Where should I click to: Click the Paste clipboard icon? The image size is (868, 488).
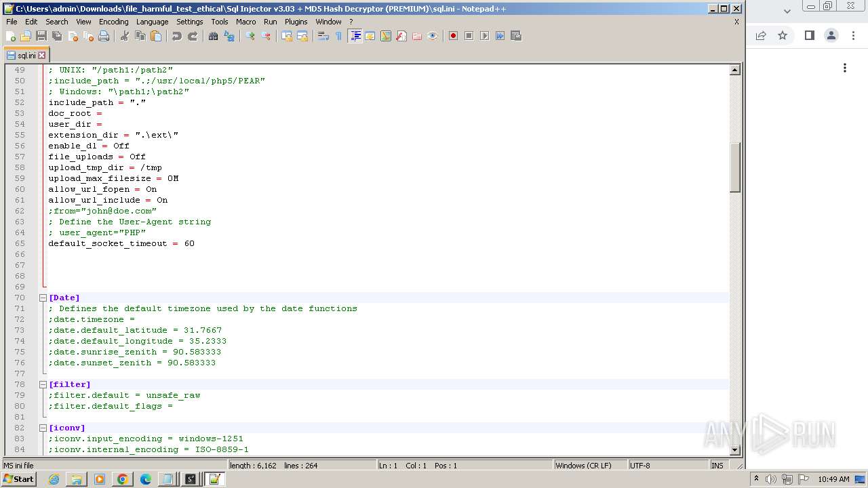click(156, 36)
